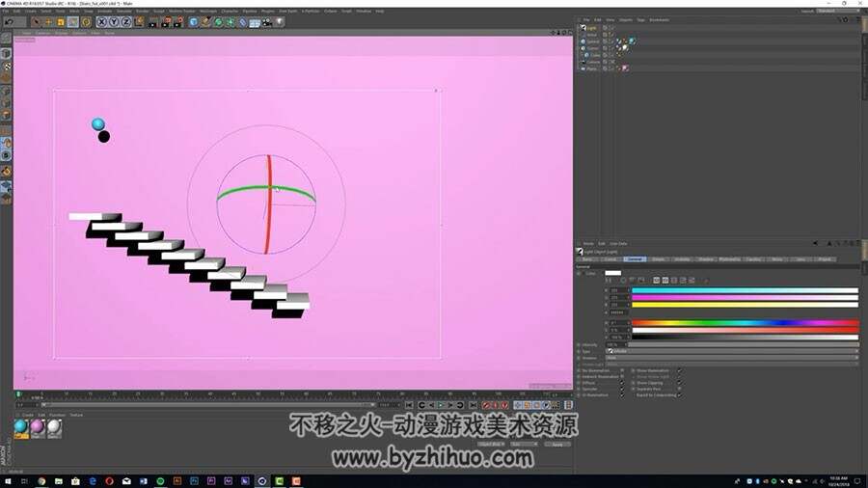
Task: Open the MoGraph menu
Action: 208,11
